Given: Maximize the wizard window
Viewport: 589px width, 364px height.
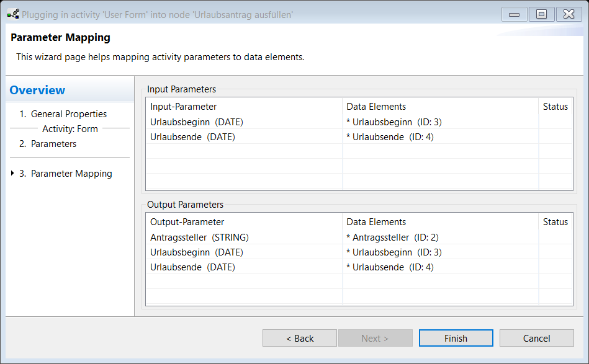Looking at the screenshot, I should pyautogui.click(x=541, y=14).
